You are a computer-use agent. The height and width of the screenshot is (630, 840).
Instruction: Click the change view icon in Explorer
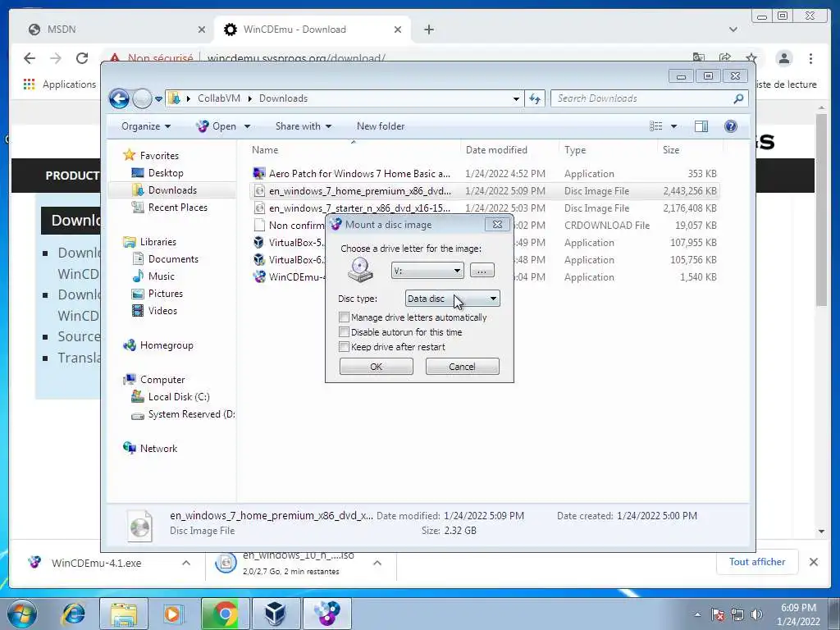pos(655,126)
